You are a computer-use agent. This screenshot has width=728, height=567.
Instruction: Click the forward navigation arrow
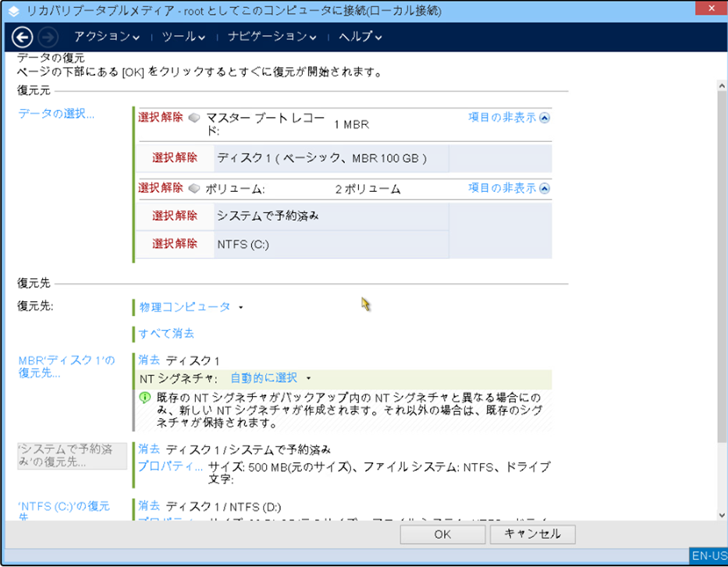tap(48, 37)
